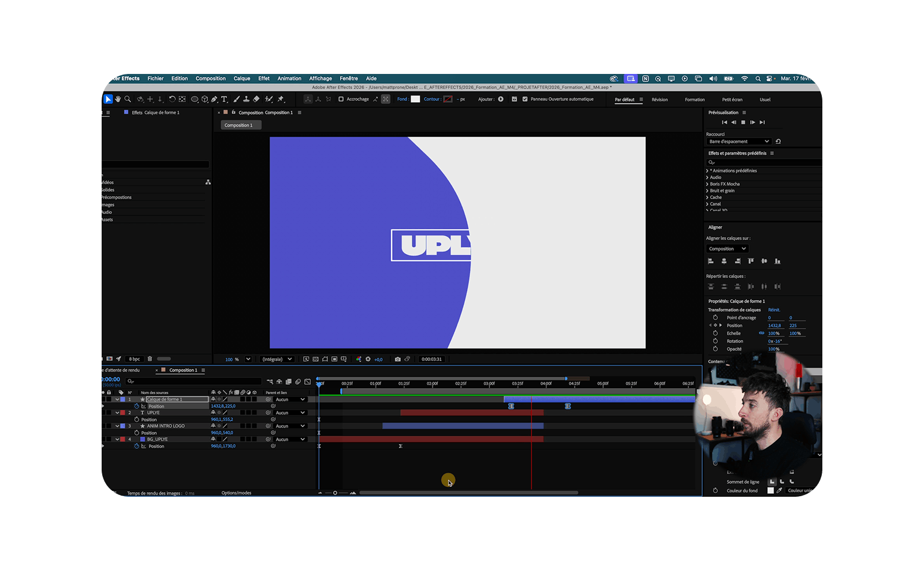
Task: Toggle Position stopwatch for BG_UPLYE layer
Action: coord(137,446)
